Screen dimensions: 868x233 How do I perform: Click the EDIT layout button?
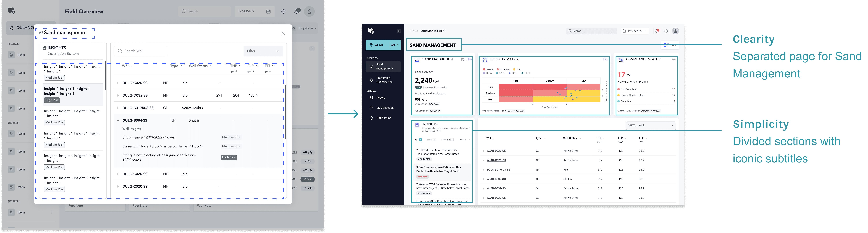click(x=670, y=45)
